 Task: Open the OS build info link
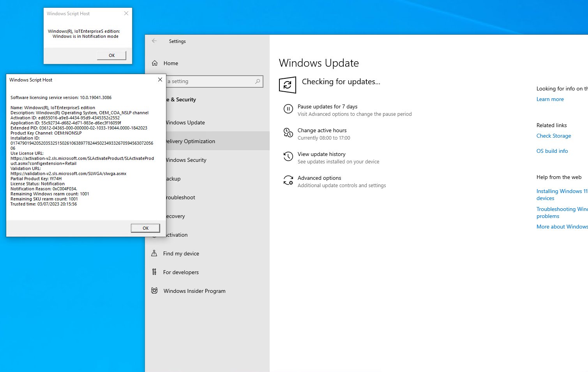[552, 151]
